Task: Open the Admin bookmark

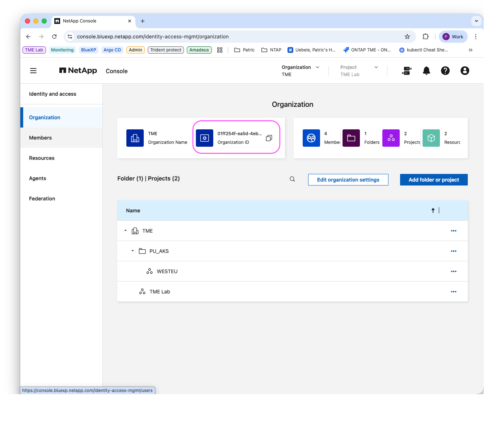Action: click(135, 50)
